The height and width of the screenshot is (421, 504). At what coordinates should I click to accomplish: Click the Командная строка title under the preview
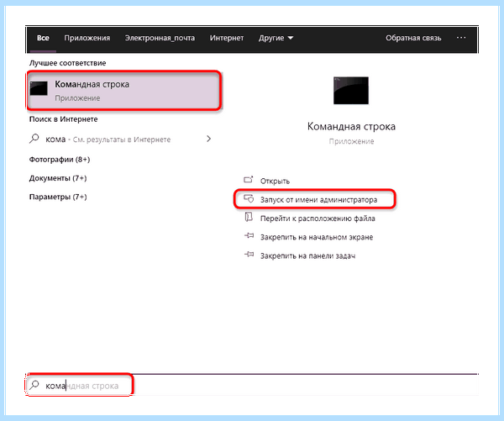point(351,126)
